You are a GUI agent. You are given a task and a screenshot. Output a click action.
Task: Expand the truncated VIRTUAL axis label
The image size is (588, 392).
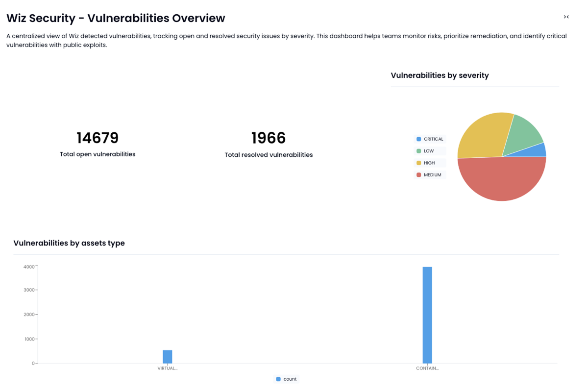pyautogui.click(x=167, y=368)
